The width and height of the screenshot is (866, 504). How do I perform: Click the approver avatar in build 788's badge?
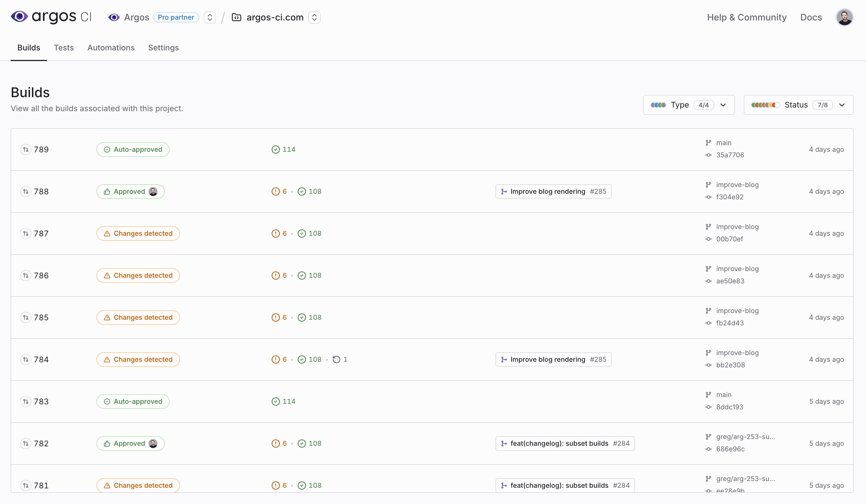click(x=153, y=192)
